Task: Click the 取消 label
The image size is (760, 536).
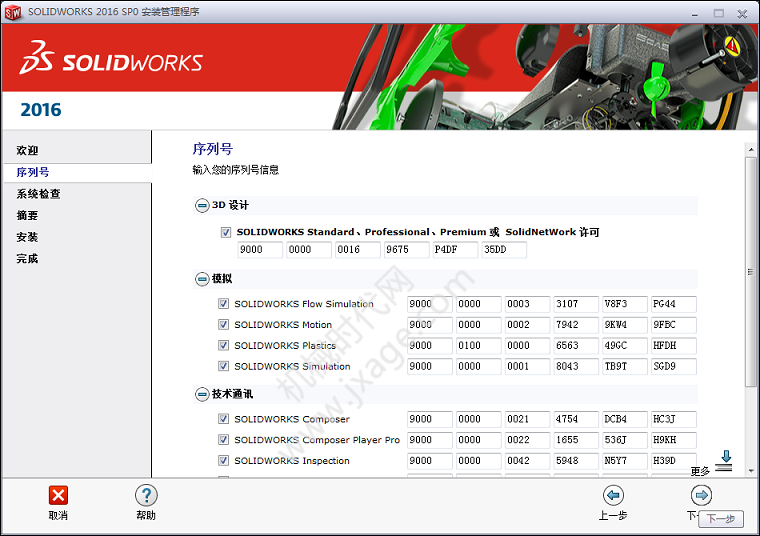Action: tap(58, 516)
